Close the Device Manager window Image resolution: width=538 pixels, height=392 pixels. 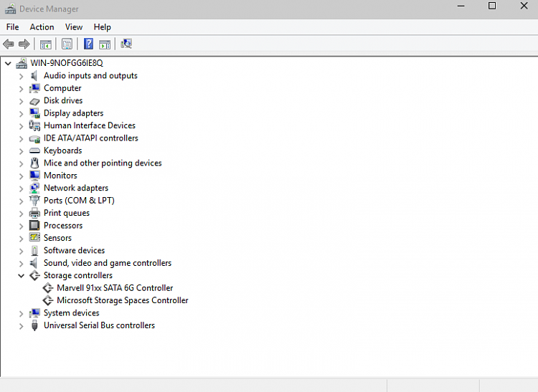[x=524, y=6]
